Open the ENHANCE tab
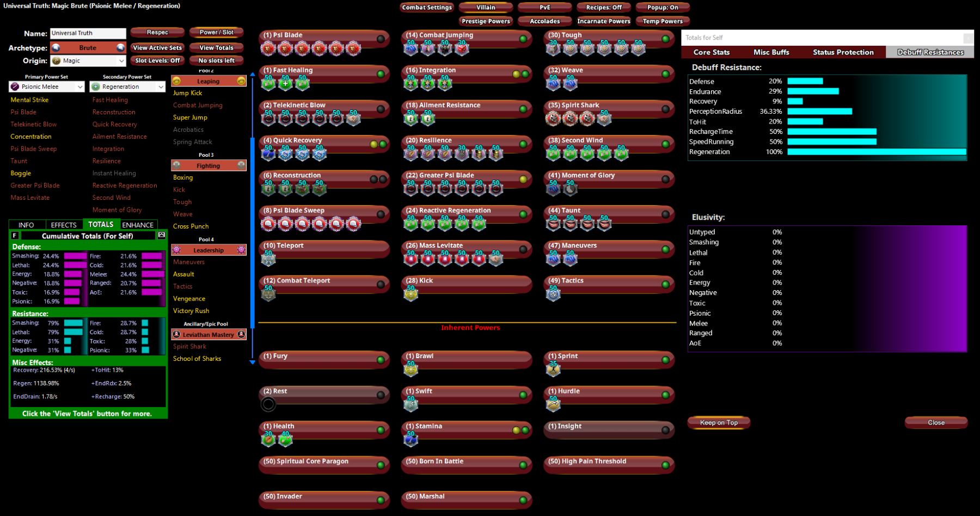Viewport: 980px width, 516px height. (x=138, y=225)
